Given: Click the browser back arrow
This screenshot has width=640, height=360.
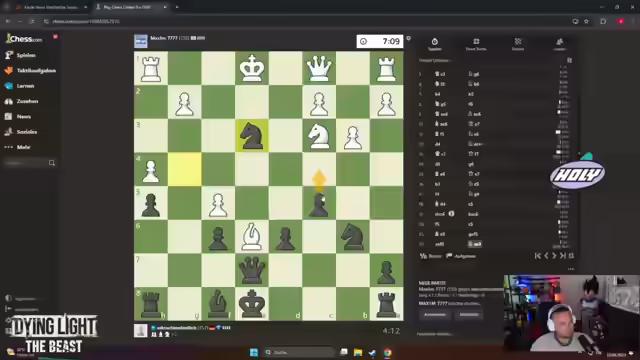Looking at the screenshot, I should [8, 21].
